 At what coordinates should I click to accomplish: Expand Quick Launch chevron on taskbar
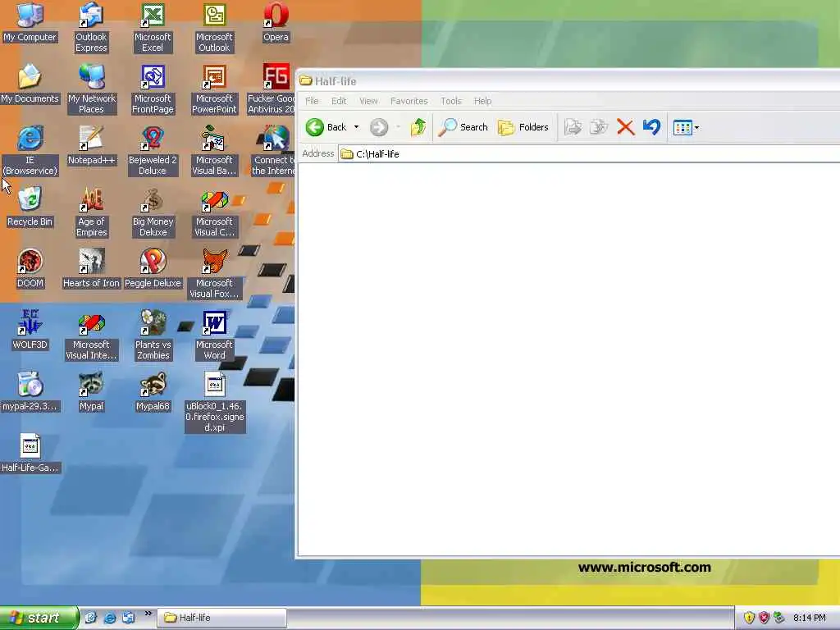(148, 614)
